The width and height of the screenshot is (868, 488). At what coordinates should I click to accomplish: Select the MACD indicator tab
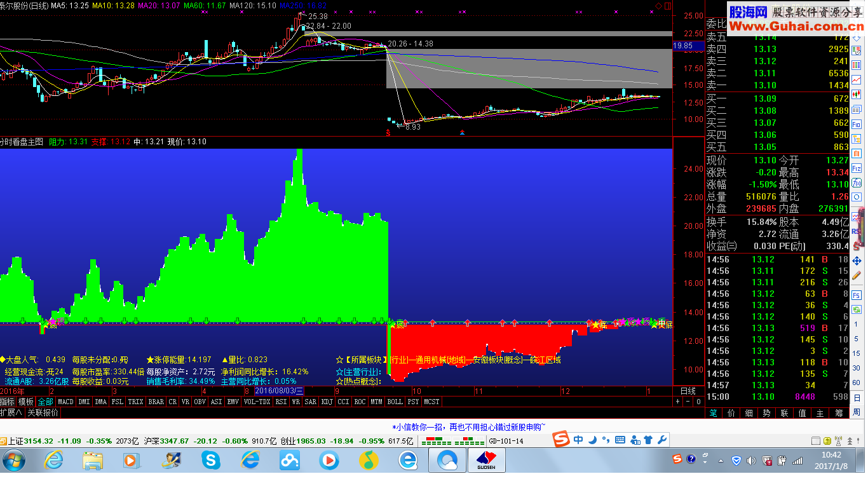pyautogui.click(x=65, y=402)
